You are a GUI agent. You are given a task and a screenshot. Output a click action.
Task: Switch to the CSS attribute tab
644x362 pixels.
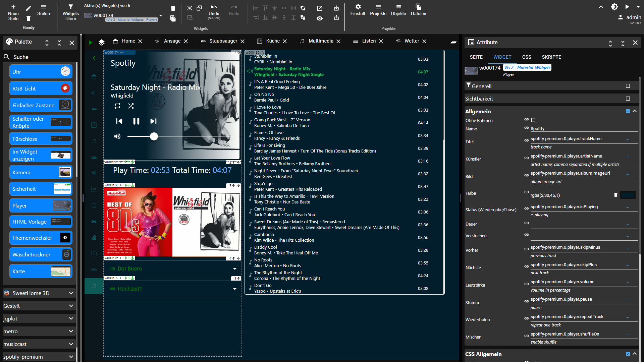(x=526, y=57)
